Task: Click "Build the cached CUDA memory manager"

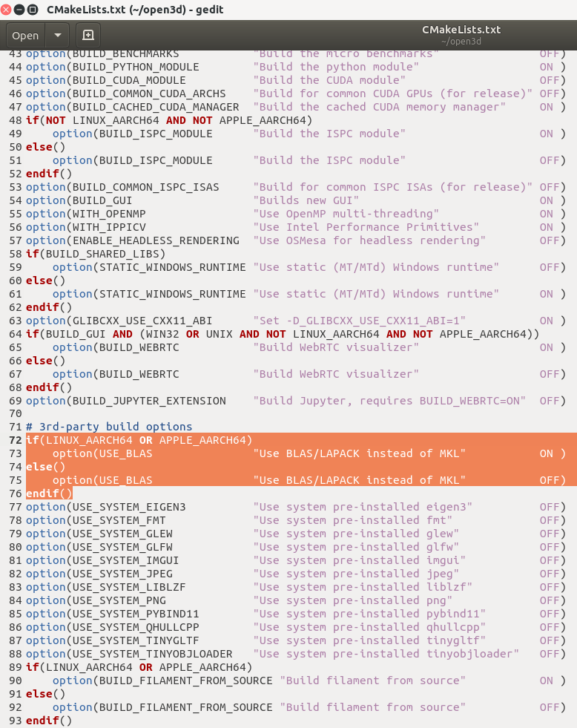Action: point(380,108)
